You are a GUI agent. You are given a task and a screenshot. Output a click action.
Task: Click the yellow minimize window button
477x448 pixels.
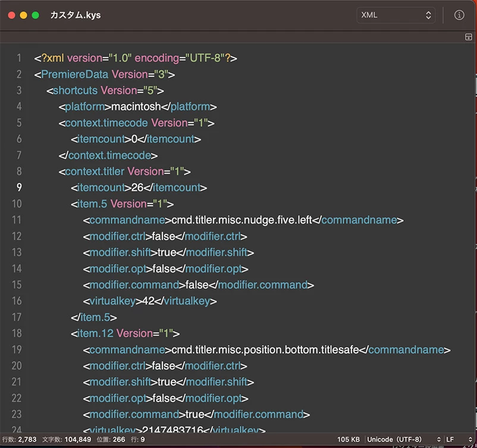(23, 15)
